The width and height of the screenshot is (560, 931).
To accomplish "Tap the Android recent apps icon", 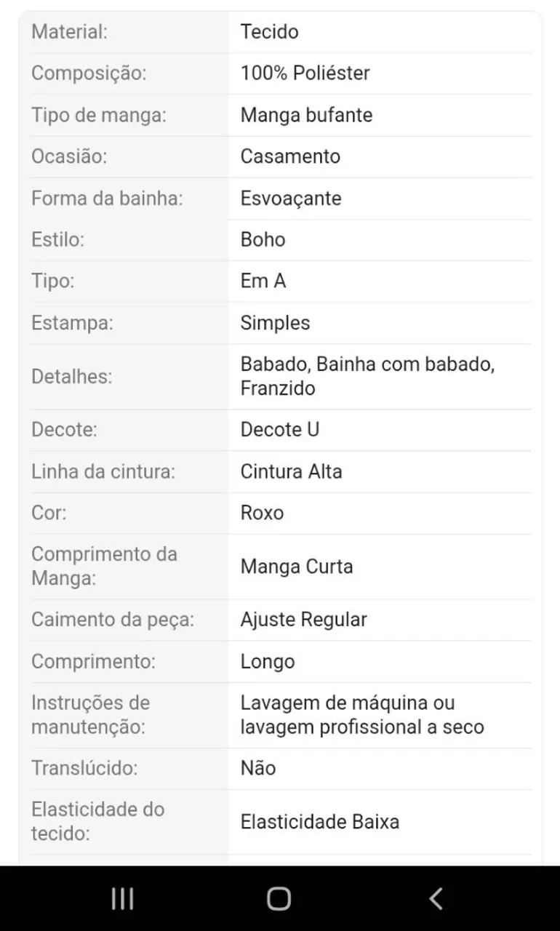I will (x=122, y=899).
